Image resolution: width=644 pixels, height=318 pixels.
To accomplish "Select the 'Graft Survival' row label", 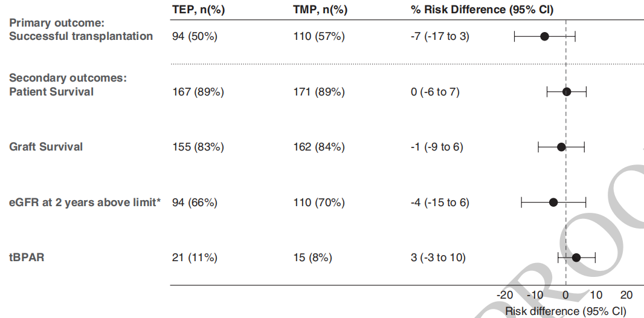I will pos(46,147).
